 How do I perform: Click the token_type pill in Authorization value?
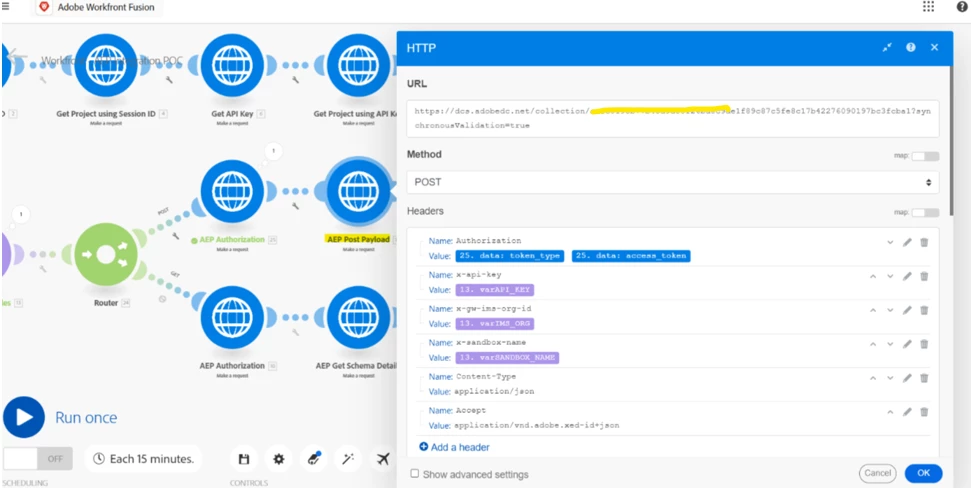pyautogui.click(x=510, y=256)
